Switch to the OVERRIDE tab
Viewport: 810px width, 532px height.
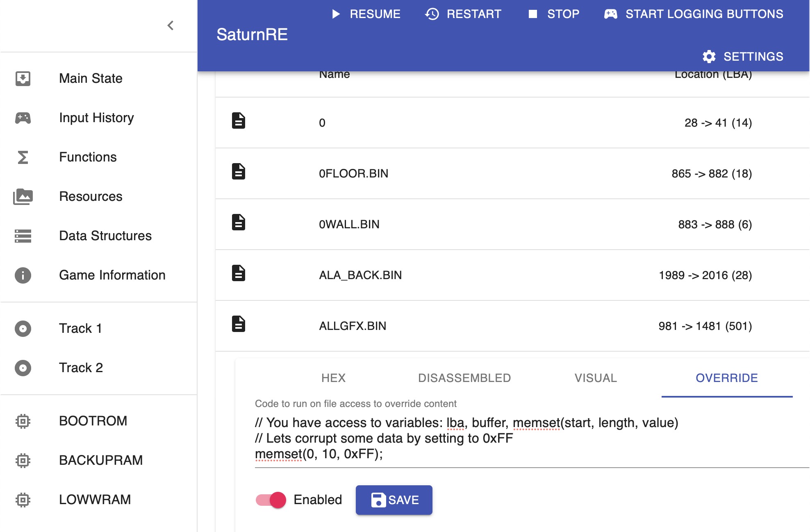click(x=727, y=378)
